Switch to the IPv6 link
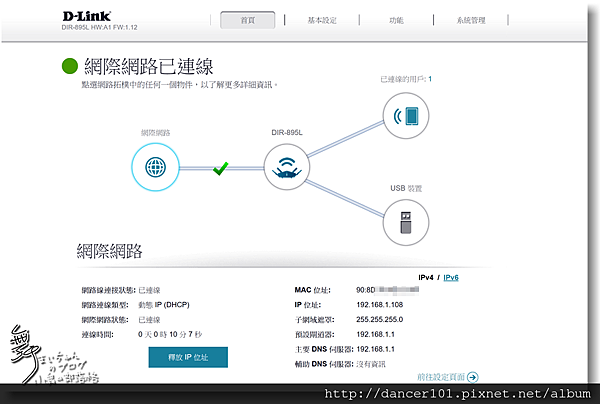The height and width of the screenshot is (404, 600). click(451, 277)
